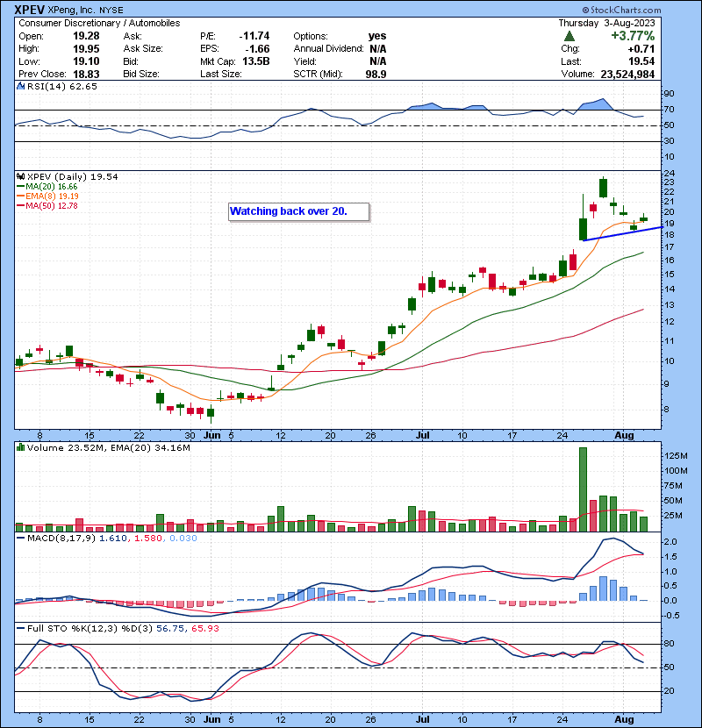This screenshot has width=702, height=728.
Task: Click the green up-triangle change indicator
Action: click(569, 36)
